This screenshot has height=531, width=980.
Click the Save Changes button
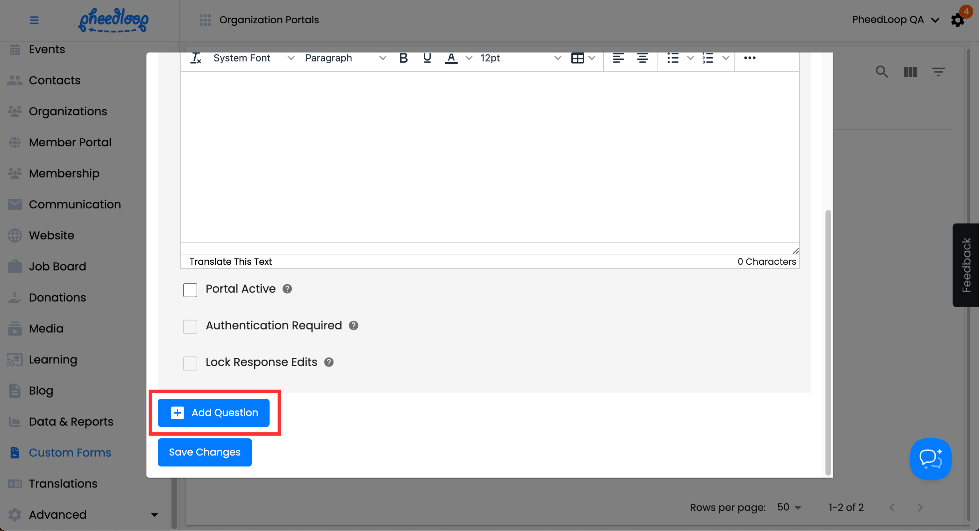[205, 452]
